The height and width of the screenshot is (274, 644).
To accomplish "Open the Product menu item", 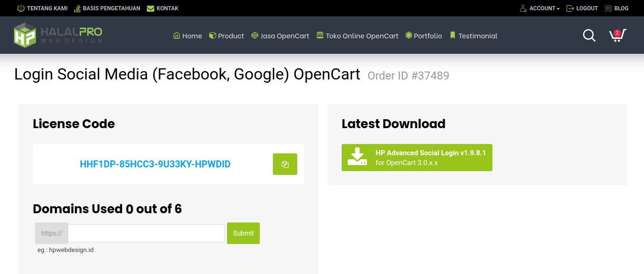I will tap(227, 36).
